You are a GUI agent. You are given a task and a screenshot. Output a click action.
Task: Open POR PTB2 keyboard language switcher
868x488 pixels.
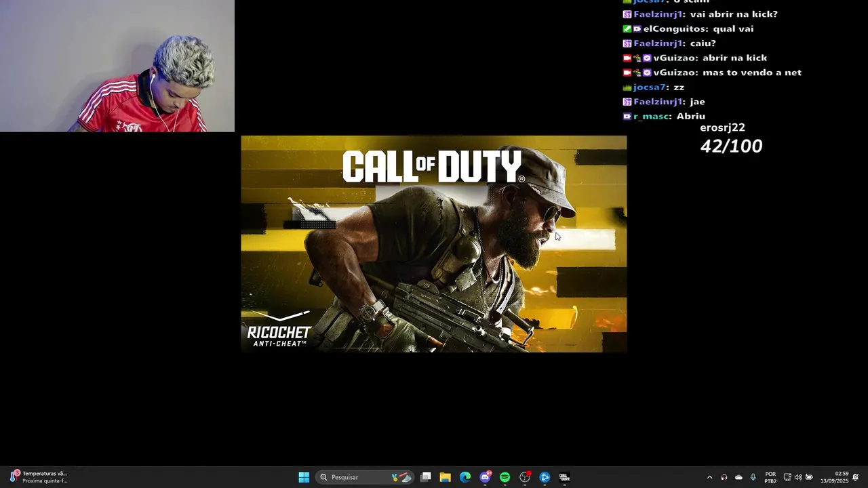(770, 477)
